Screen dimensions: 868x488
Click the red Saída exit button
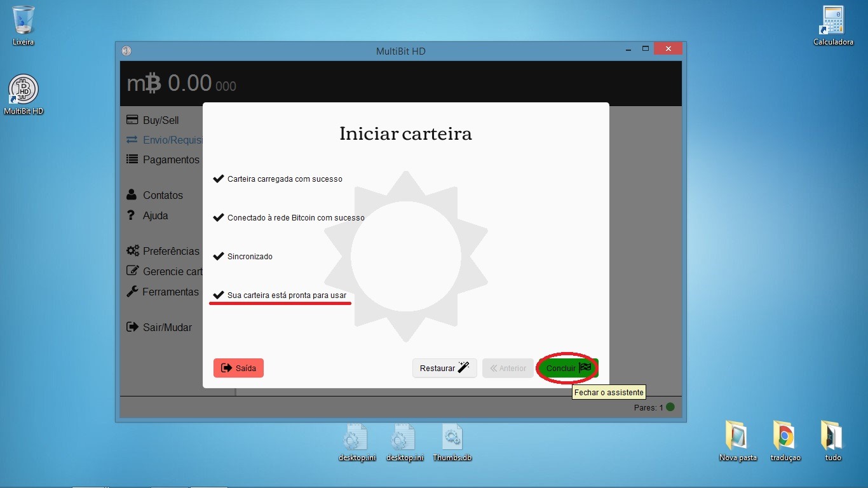238,368
